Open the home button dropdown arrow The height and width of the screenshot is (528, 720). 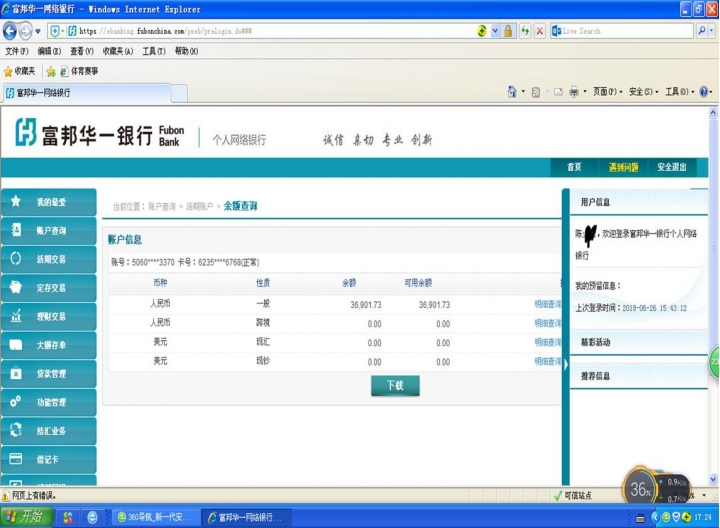523,92
